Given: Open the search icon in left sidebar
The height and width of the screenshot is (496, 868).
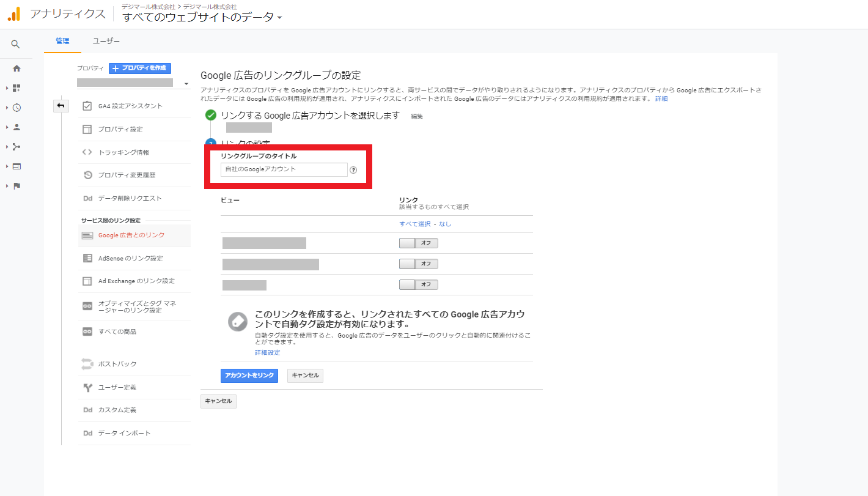Looking at the screenshot, I should click(16, 44).
